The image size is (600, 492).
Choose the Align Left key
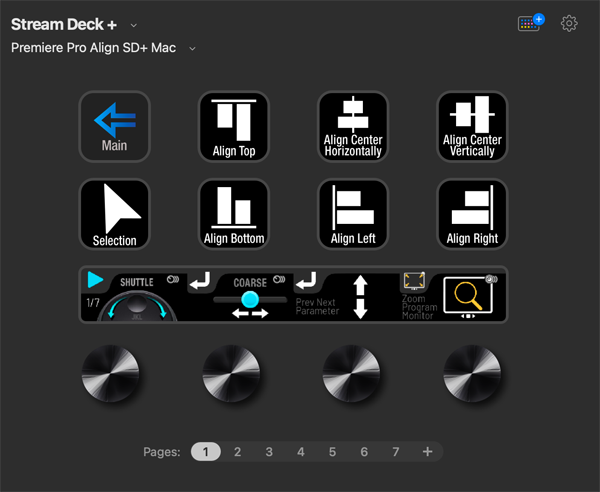[353, 214]
